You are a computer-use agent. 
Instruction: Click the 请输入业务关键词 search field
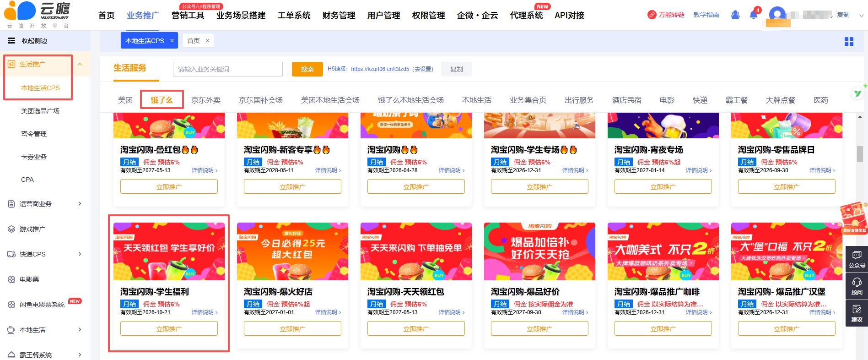pyautogui.click(x=228, y=69)
